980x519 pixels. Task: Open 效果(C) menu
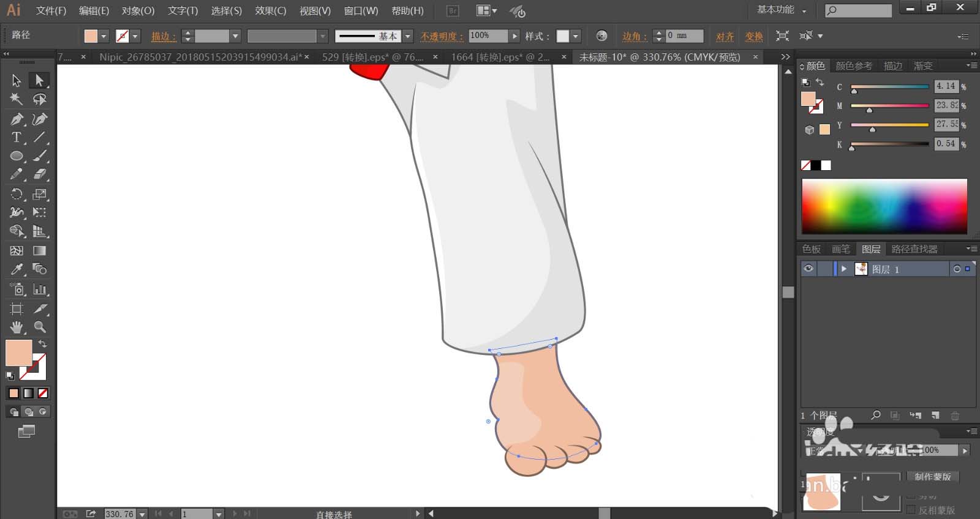click(x=271, y=10)
